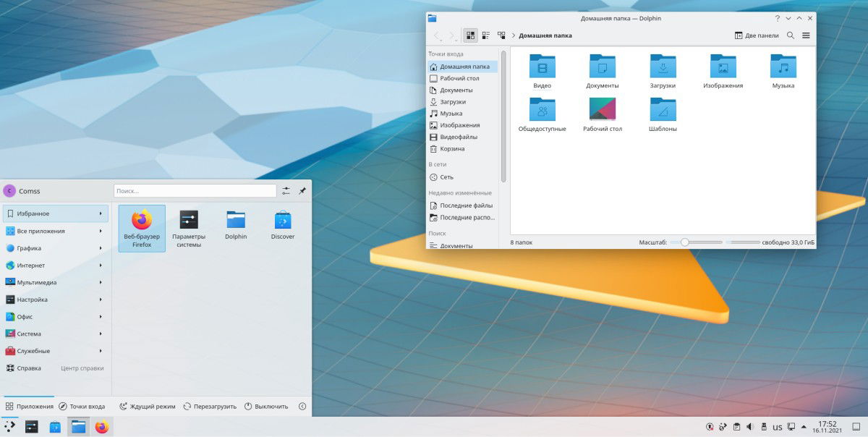868x437 pixels.
Task: Click Dolphin back navigation arrow
Action: click(437, 35)
